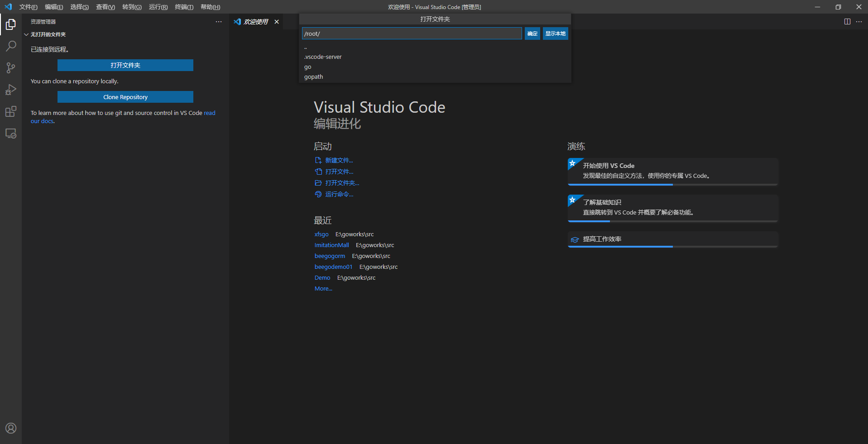Open the 运行(R) menu

[x=158, y=7]
